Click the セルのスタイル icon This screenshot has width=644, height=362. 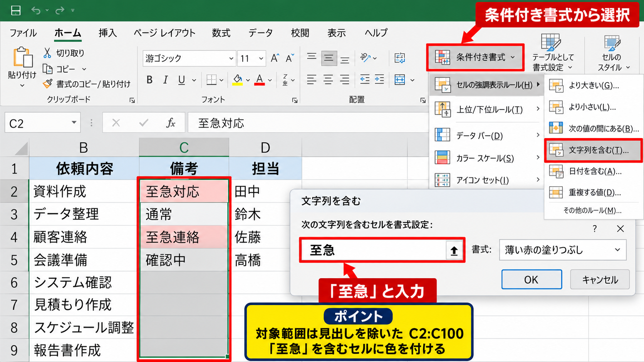(612, 43)
